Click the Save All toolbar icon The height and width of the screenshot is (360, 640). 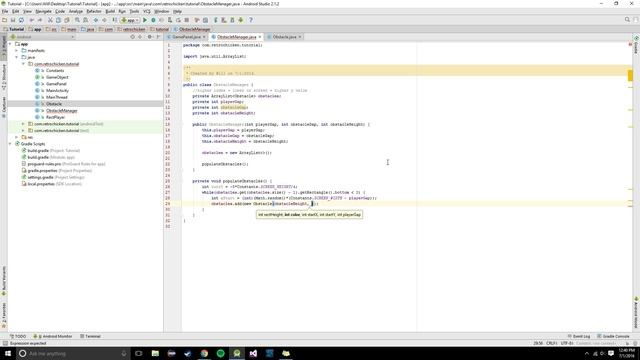(13, 20)
